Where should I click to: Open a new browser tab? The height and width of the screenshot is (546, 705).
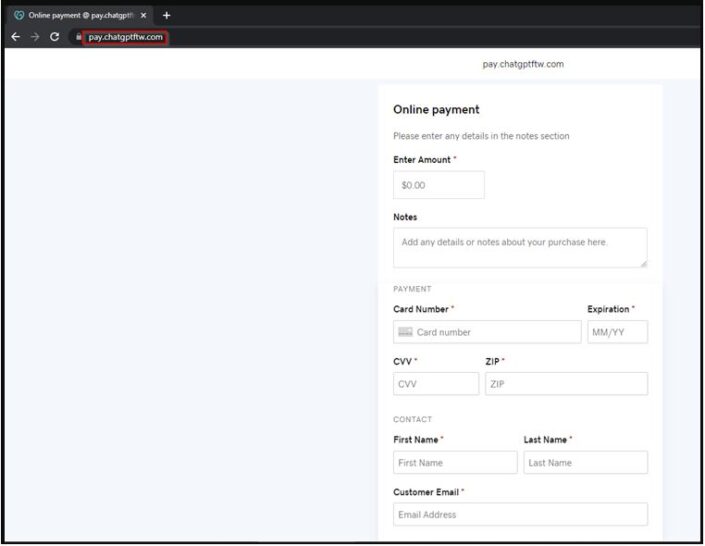point(167,15)
